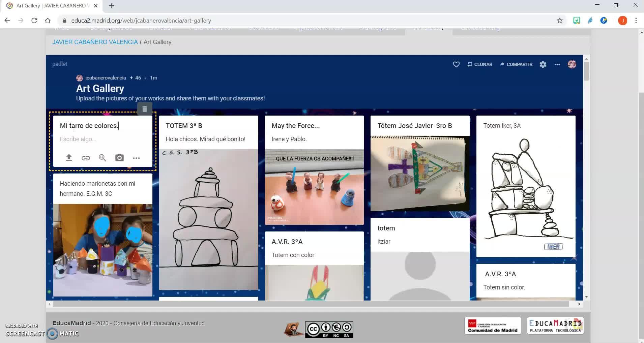644x343 pixels.
Task: Click the user avatar in padlet header
Action: 572,64
